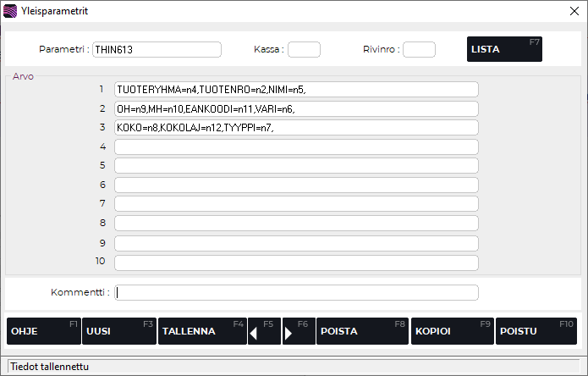Select empty value row 10
588x376 pixels.
click(296, 263)
